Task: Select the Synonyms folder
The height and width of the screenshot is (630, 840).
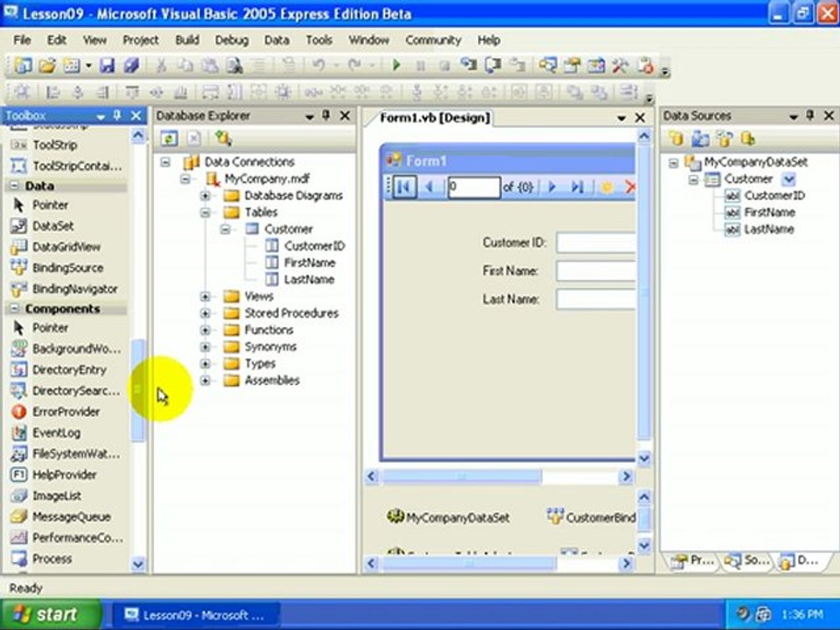Action: click(x=270, y=347)
